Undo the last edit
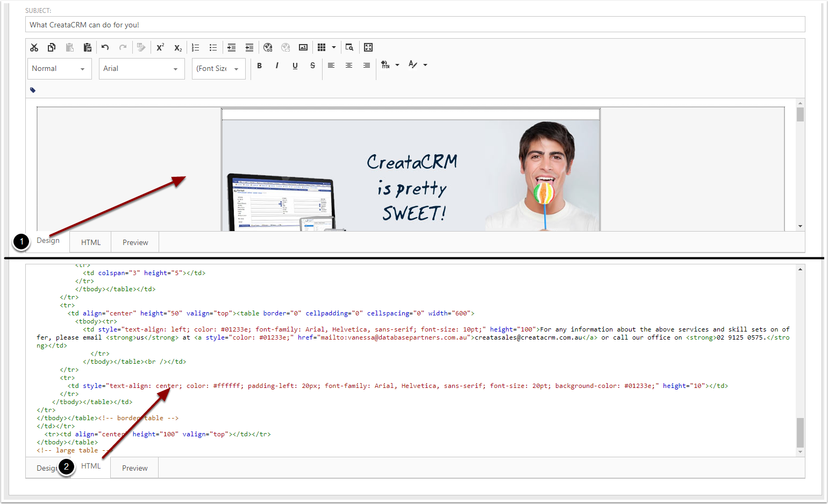Image resolution: width=828 pixels, height=504 pixels. click(x=105, y=47)
